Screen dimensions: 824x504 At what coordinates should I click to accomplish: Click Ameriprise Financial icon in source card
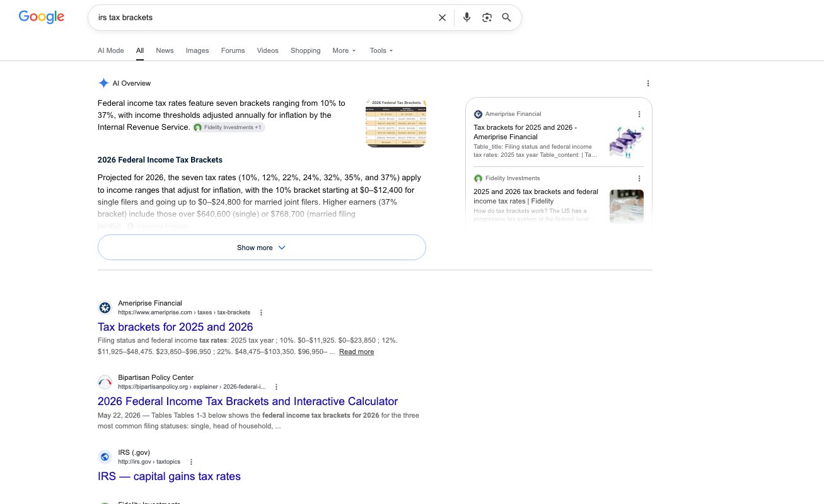478,114
